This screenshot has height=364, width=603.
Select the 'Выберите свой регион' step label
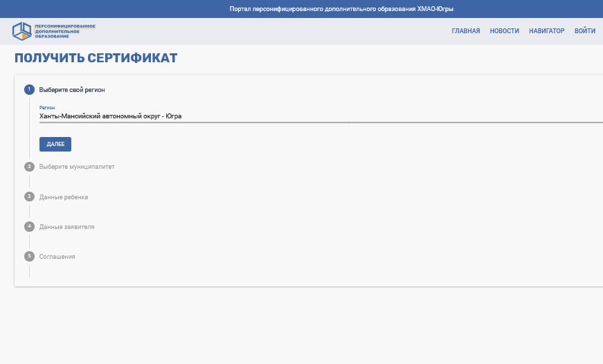tap(72, 90)
